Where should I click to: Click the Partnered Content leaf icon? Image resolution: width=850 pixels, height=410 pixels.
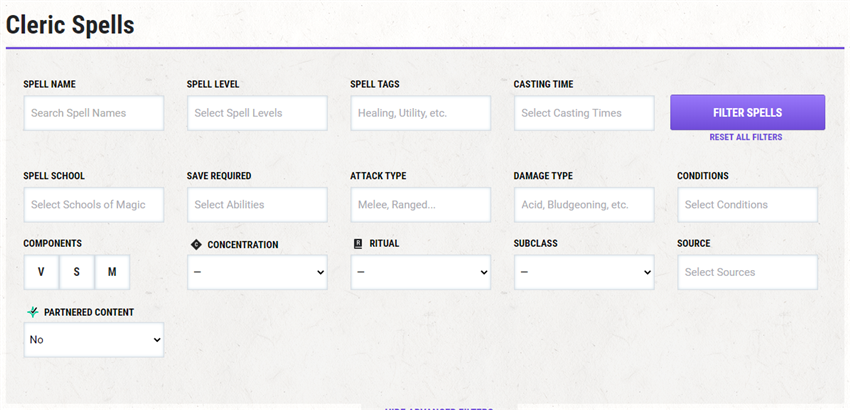coord(33,312)
